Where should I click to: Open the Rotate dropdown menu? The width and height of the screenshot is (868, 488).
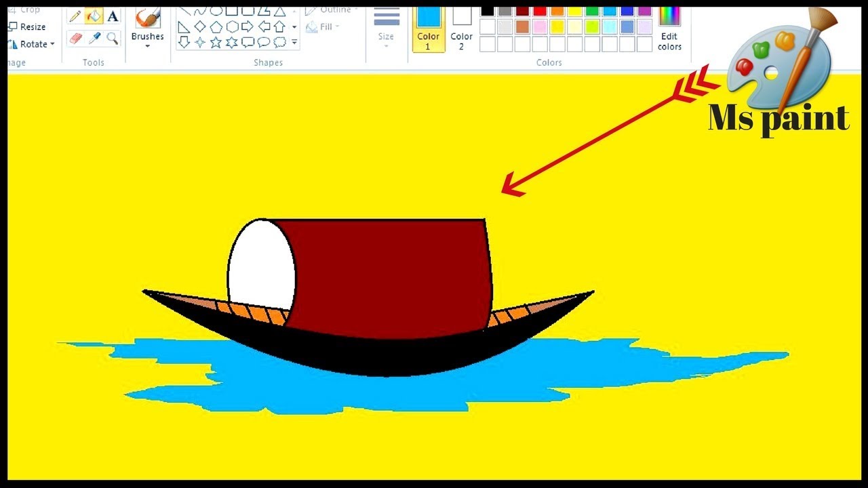[x=33, y=44]
